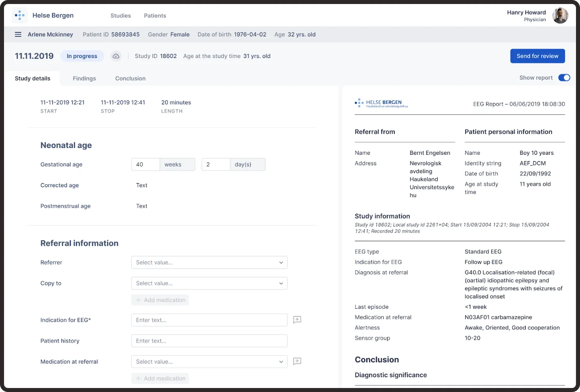Click the cloud sync status icon

116,56
